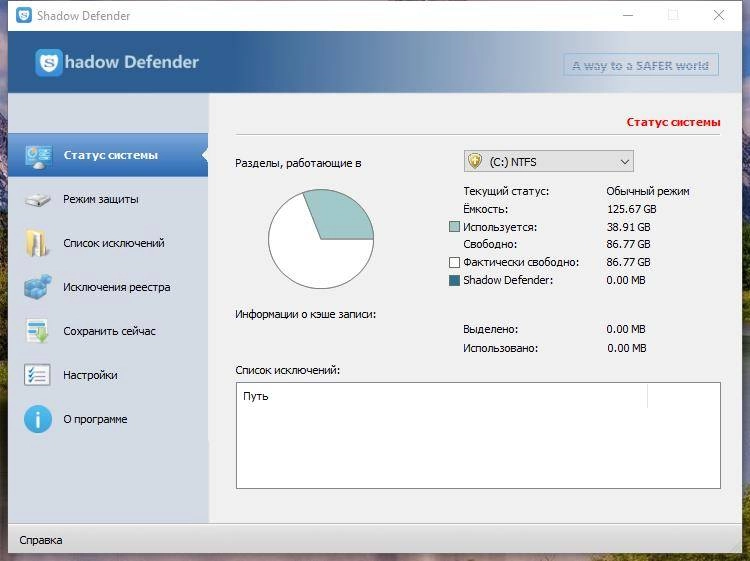The width and height of the screenshot is (750, 561).
Task: Click the Фактически свободно white swatch
Action: pos(454,262)
